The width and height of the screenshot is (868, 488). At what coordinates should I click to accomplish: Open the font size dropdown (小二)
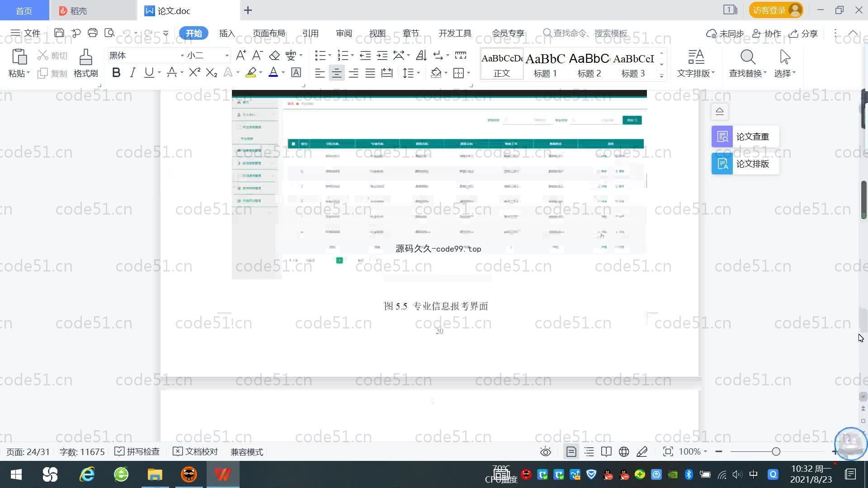pos(227,55)
